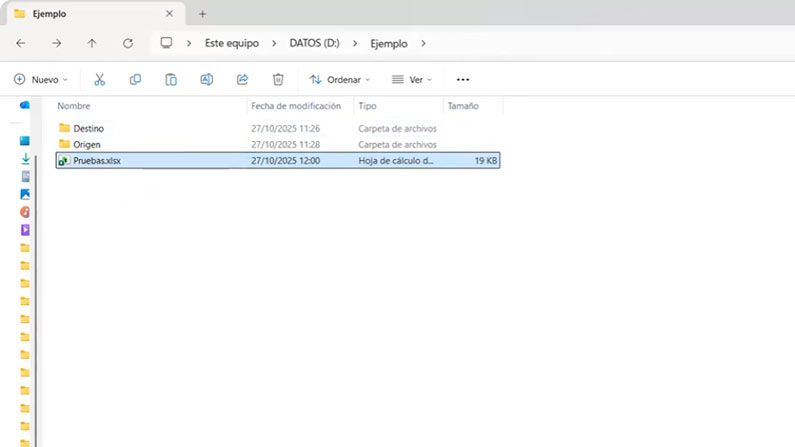Expand the Ordenar sort dropdown
Screen dimensions: 795x447
340,80
